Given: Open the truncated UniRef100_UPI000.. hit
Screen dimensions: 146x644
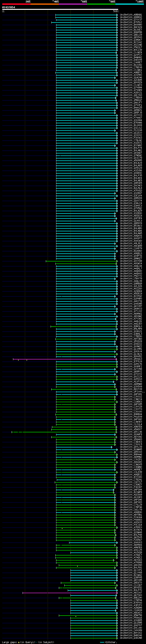Looking at the screenshot, I should [x=132, y=392].
